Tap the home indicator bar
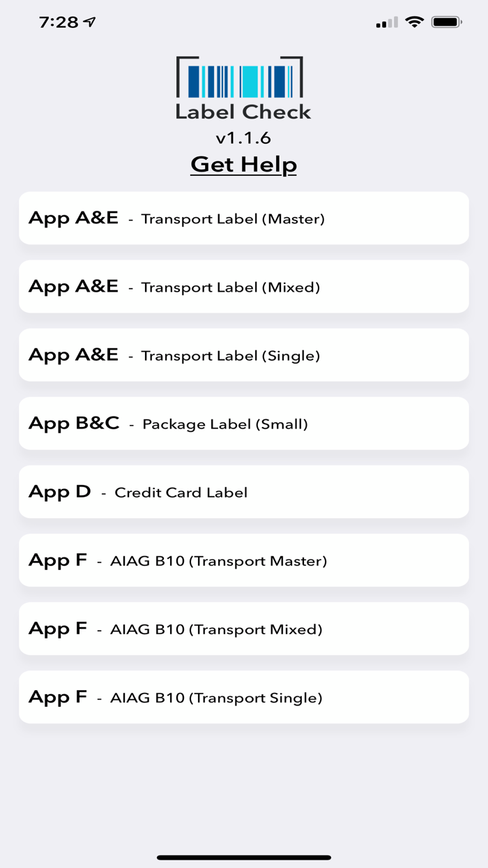Screen dimensions: 488x868 [243, 855]
